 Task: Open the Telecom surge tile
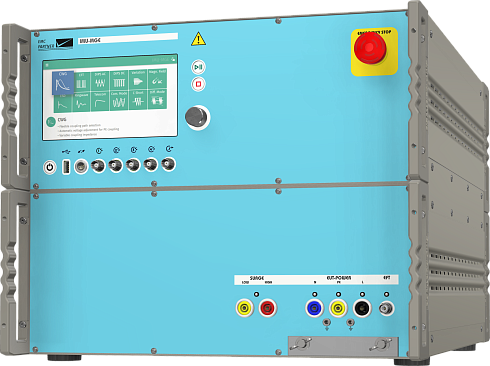[100, 101]
